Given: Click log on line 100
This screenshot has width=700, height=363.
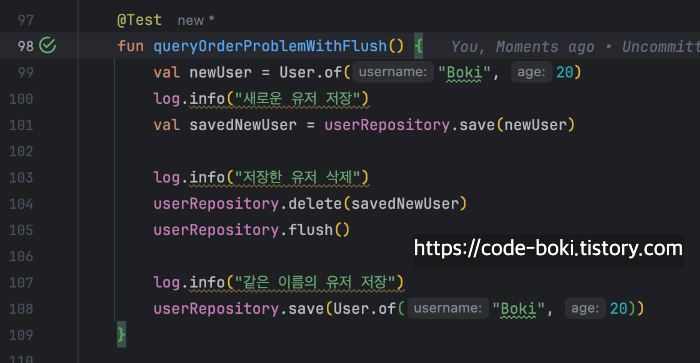Looking at the screenshot, I should click(x=167, y=99).
